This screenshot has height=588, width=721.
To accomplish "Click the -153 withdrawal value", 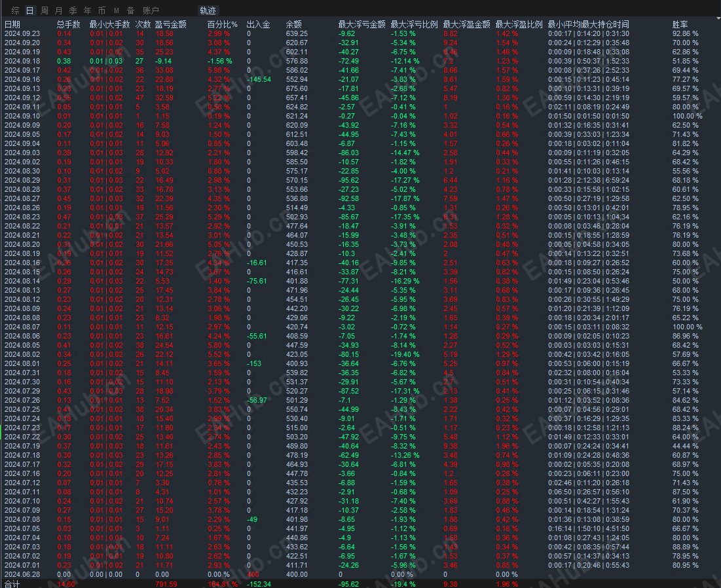I will 254,363.
